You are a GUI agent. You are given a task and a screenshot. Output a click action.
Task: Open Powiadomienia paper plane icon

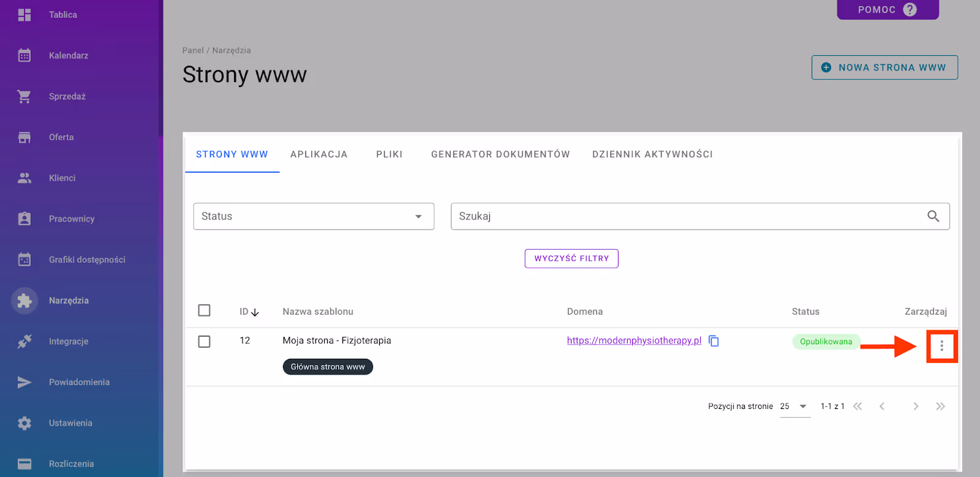tap(24, 383)
